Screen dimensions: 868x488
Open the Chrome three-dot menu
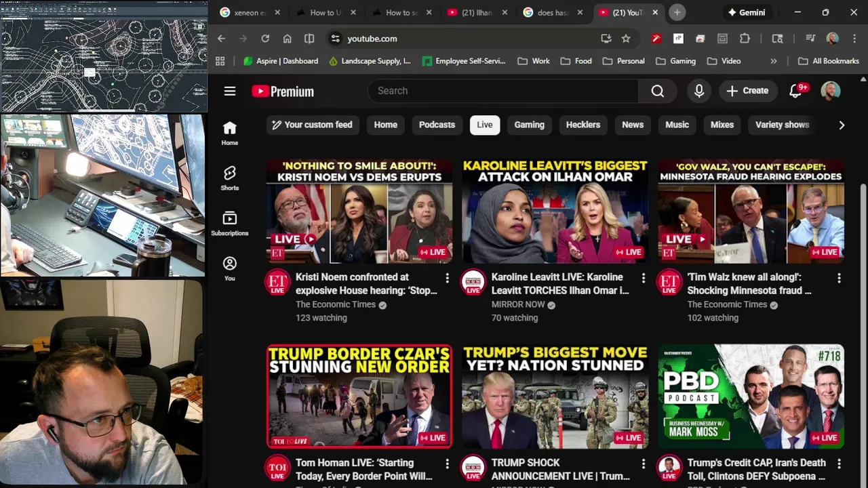(854, 39)
